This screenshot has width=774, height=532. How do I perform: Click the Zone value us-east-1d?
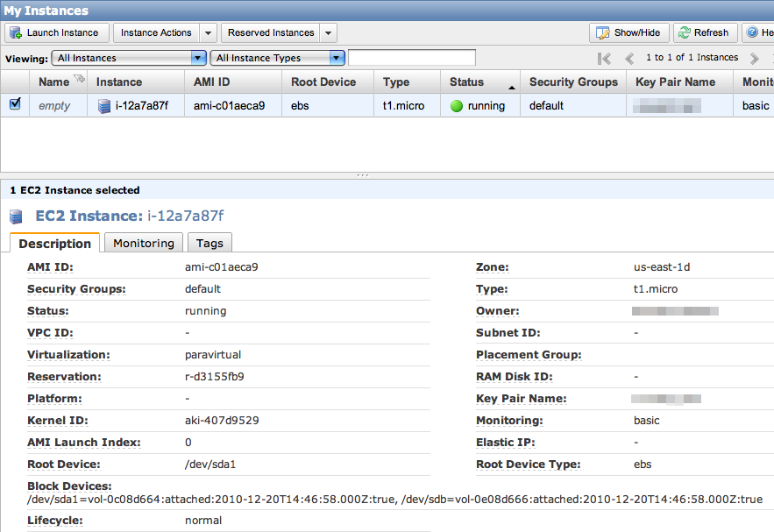[x=662, y=267]
